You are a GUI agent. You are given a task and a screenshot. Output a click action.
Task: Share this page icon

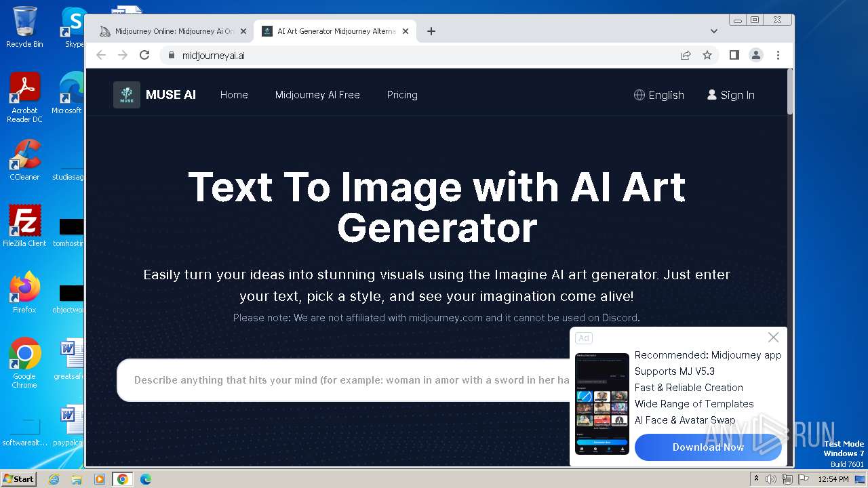click(686, 56)
